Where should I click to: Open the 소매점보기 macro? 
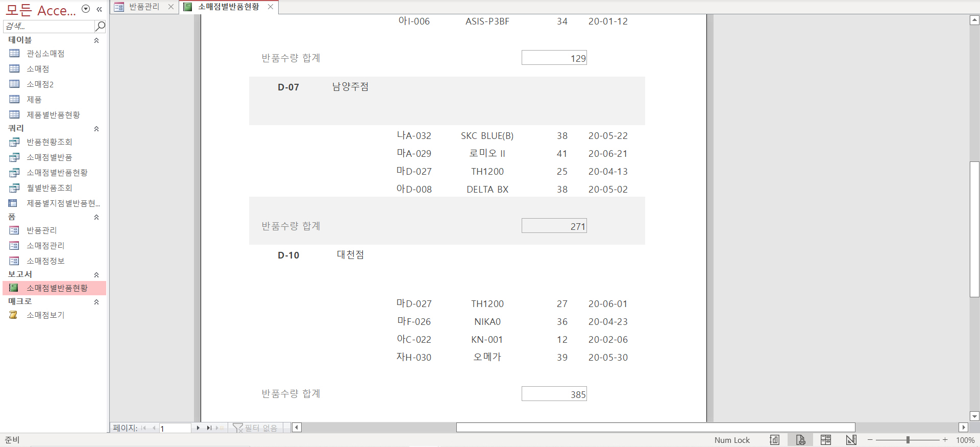(45, 315)
